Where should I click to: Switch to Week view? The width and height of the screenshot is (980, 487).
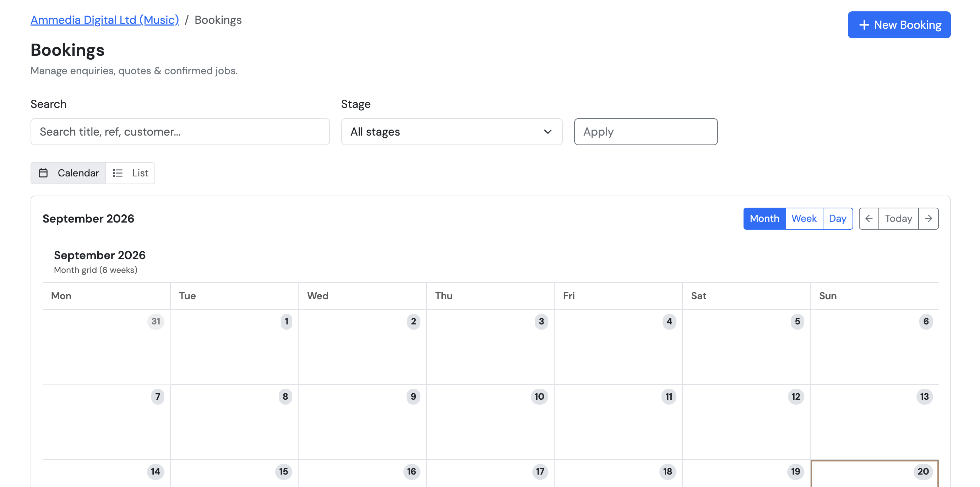coord(804,218)
